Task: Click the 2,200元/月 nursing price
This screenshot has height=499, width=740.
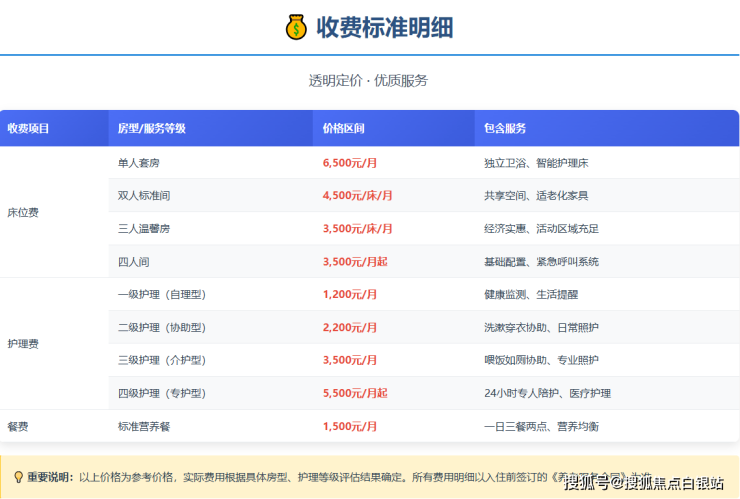Action: coord(350,327)
